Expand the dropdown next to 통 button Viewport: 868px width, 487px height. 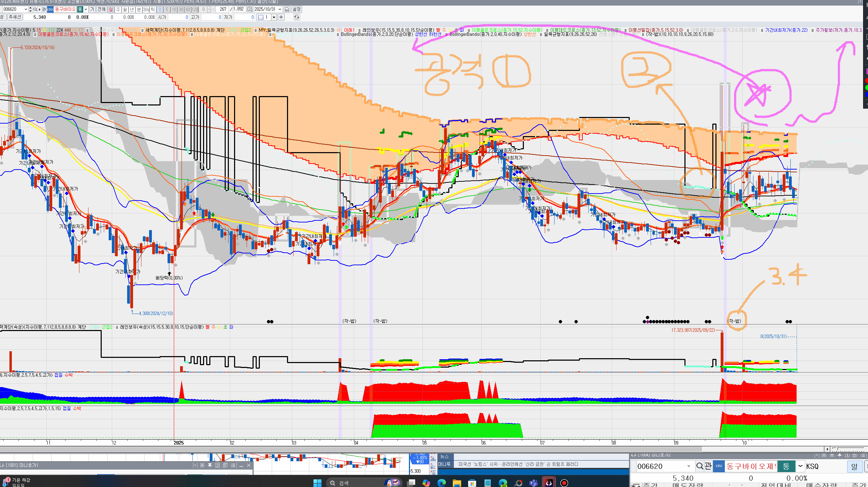point(86,9)
